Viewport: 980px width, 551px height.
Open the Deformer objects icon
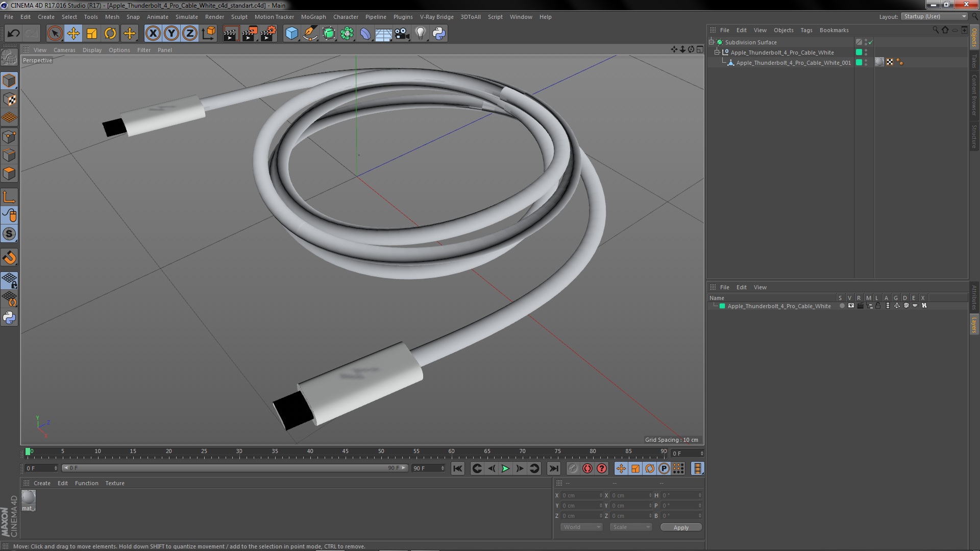click(x=365, y=34)
